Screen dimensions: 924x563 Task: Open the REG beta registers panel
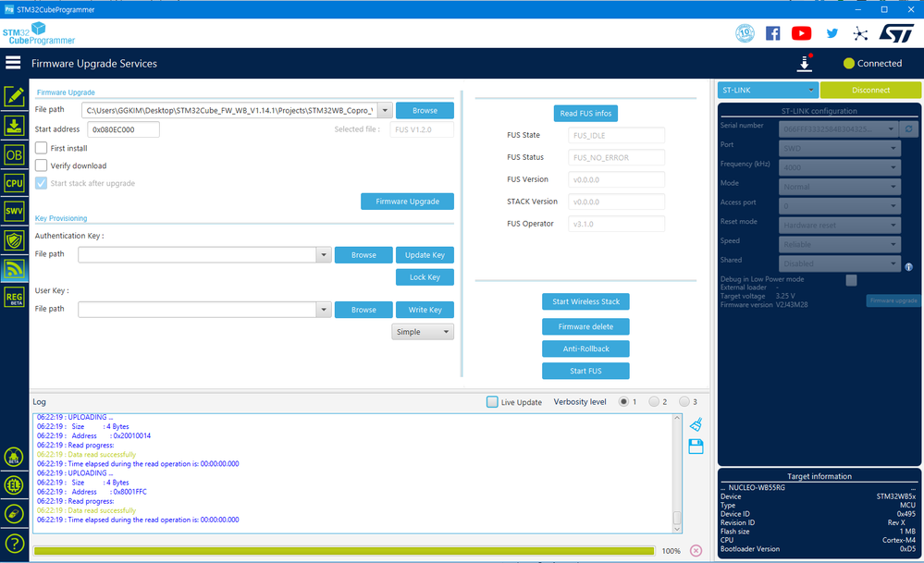coord(14,298)
